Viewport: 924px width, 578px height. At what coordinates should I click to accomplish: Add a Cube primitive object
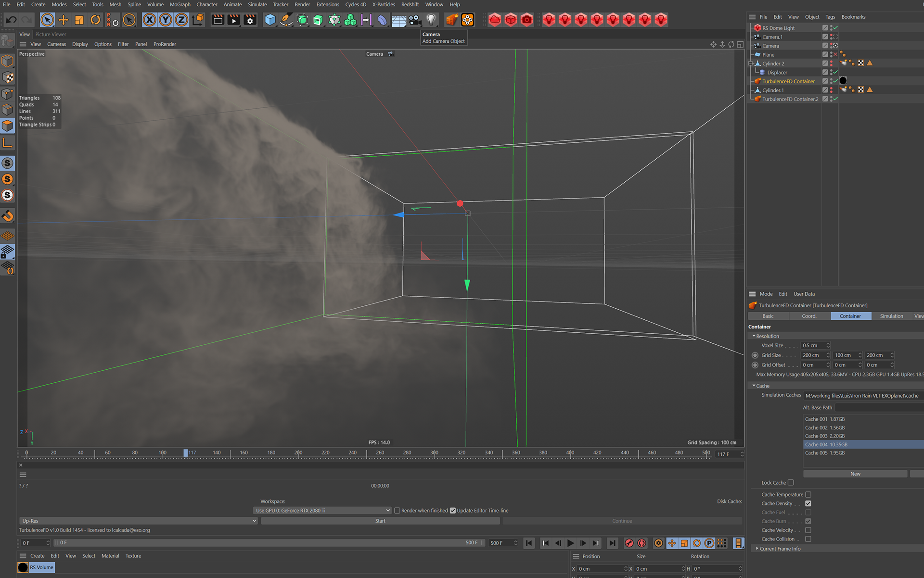(270, 20)
